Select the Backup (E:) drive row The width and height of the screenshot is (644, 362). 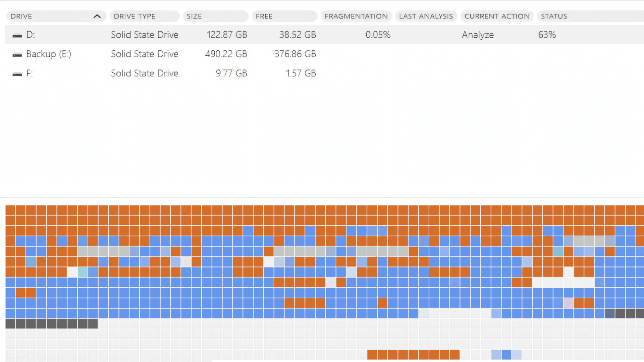tap(49, 54)
